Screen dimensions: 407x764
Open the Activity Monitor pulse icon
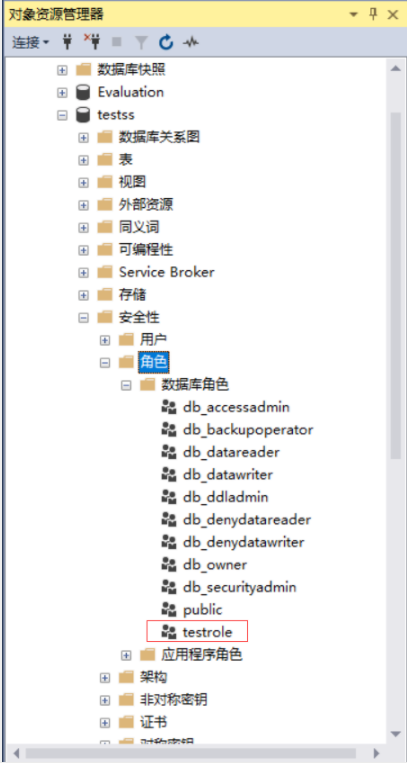[191, 42]
